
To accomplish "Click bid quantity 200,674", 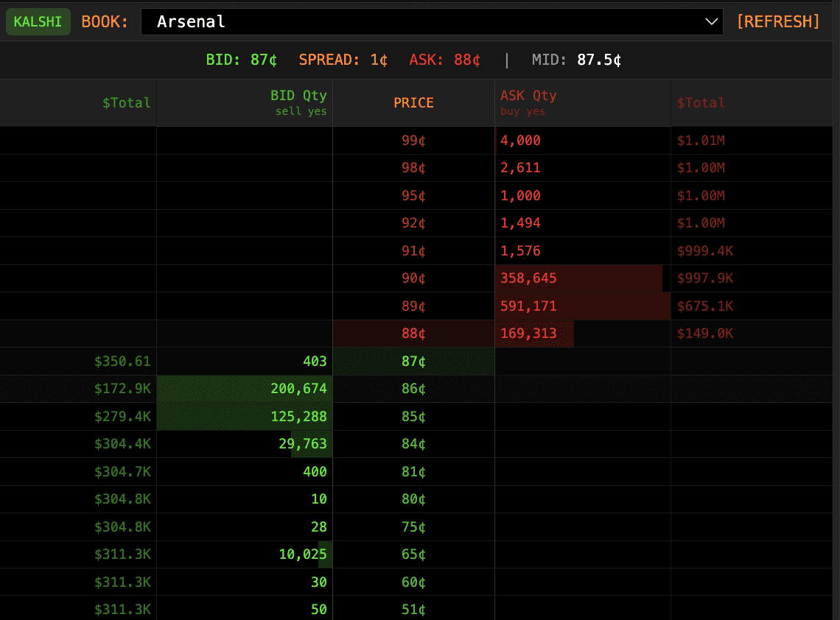I will [x=298, y=388].
